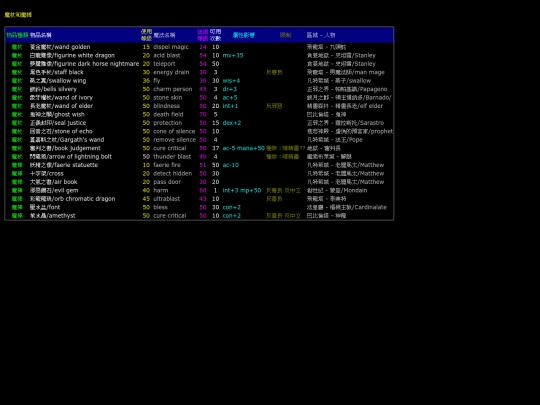Click the 'int+1' attribute value
The image size is (540, 405).
pos(230,106)
